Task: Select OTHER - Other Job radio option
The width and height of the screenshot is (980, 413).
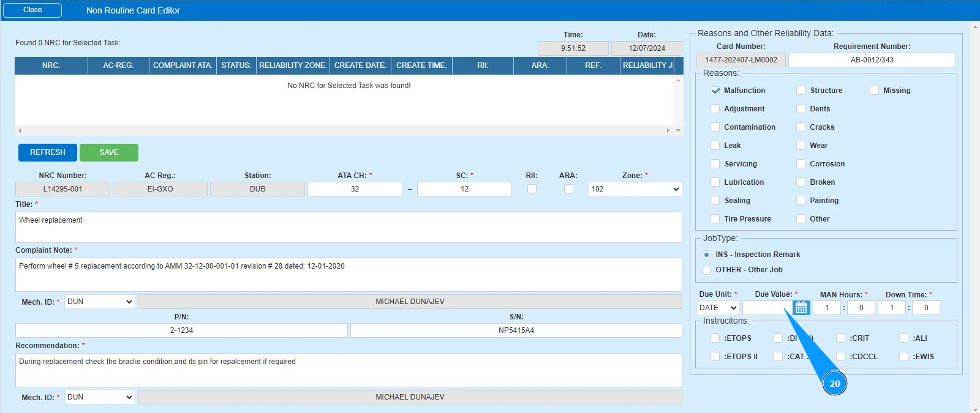Action: pos(707,270)
